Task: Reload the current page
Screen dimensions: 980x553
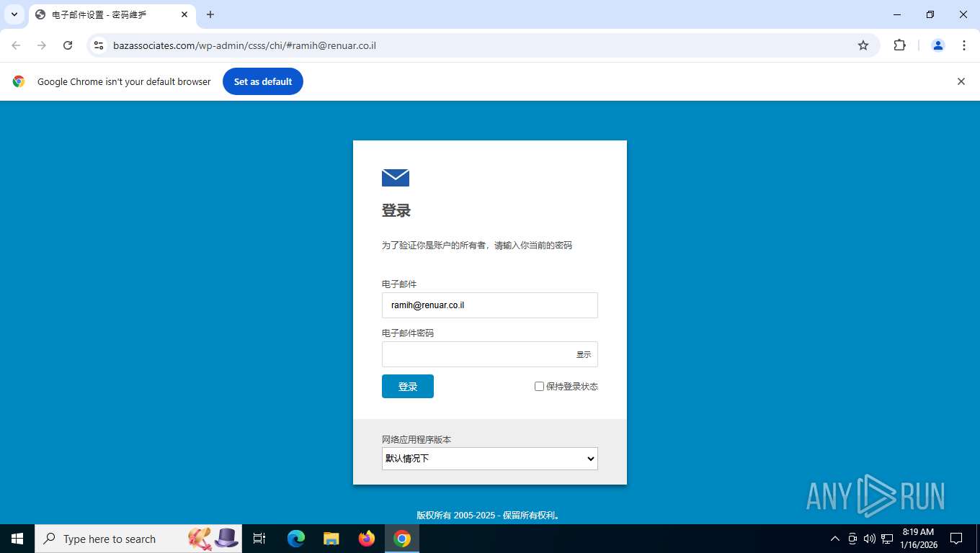Action: 68,45
